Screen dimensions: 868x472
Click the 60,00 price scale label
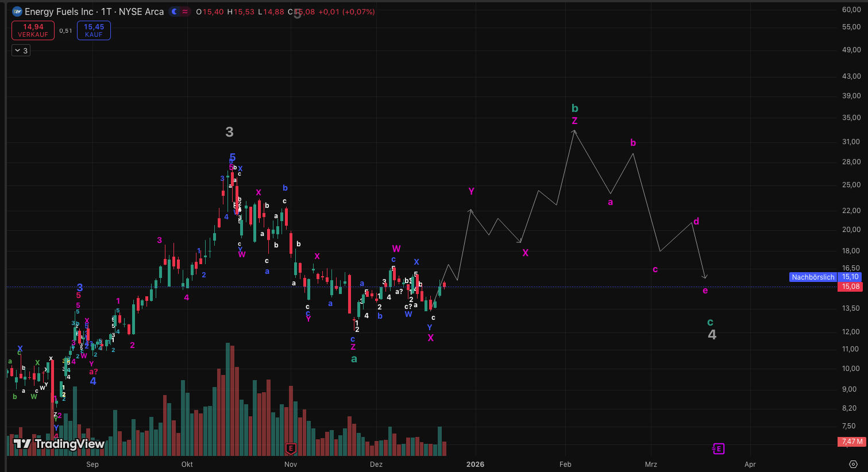[x=851, y=10]
